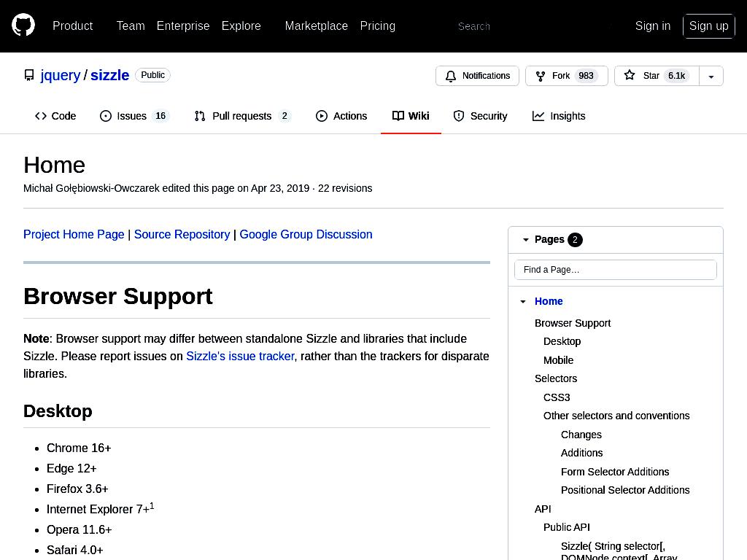Open Team in top navigation
This screenshot has width=747, height=560.
point(131,26)
